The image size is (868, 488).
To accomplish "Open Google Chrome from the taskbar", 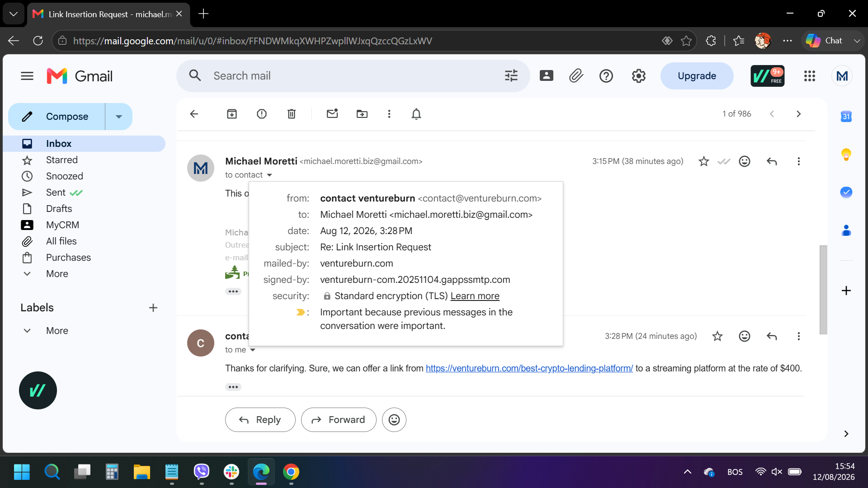I will [291, 472].
